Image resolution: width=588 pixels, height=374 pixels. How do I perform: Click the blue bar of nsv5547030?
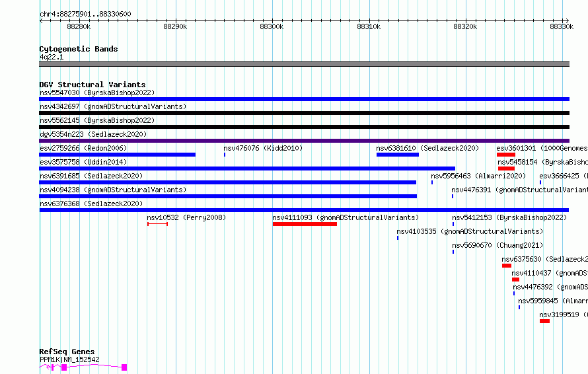click(x=304, y=99)
